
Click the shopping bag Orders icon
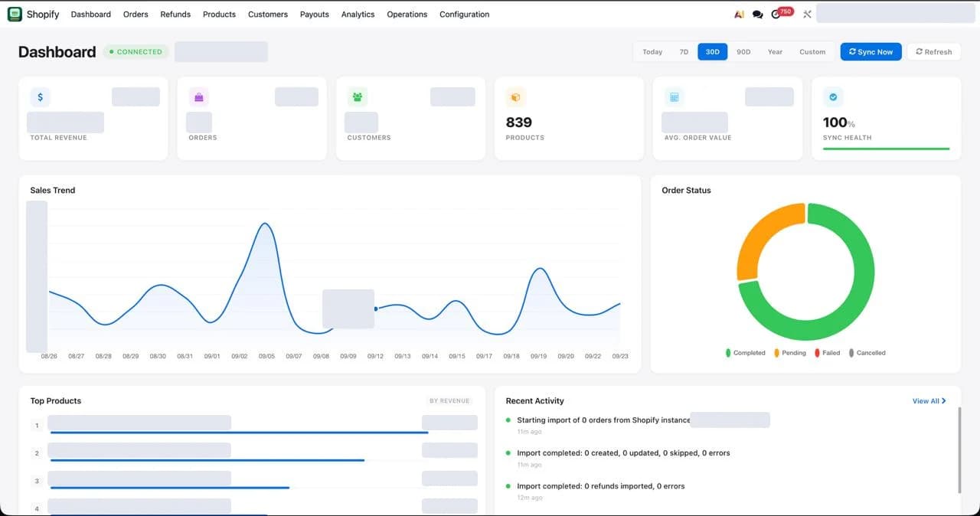(x=199, y=97)
